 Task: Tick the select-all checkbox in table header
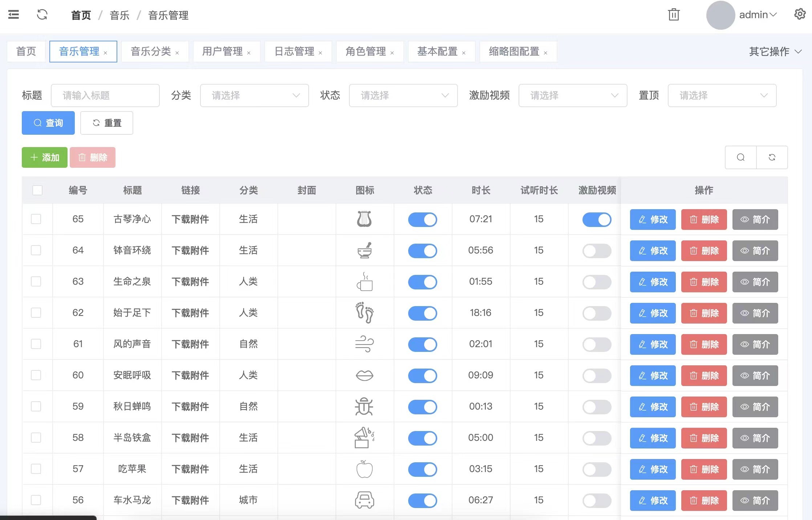tap(37, 190)
